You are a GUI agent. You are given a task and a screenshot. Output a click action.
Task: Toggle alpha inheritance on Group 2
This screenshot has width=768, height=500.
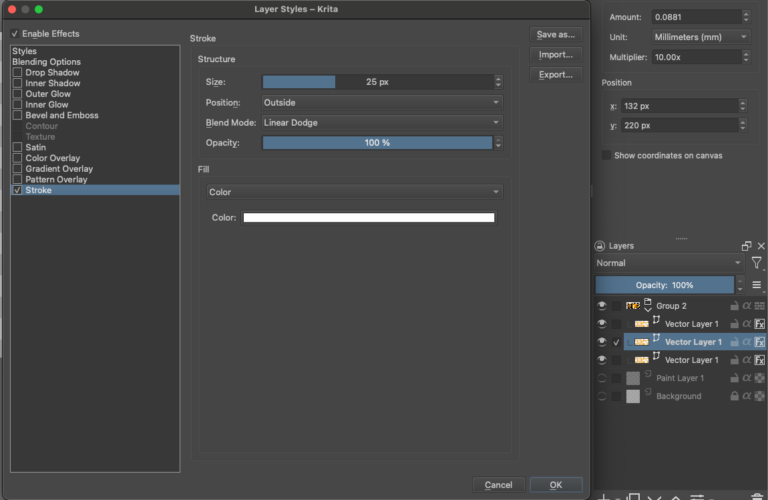(747, 306)
